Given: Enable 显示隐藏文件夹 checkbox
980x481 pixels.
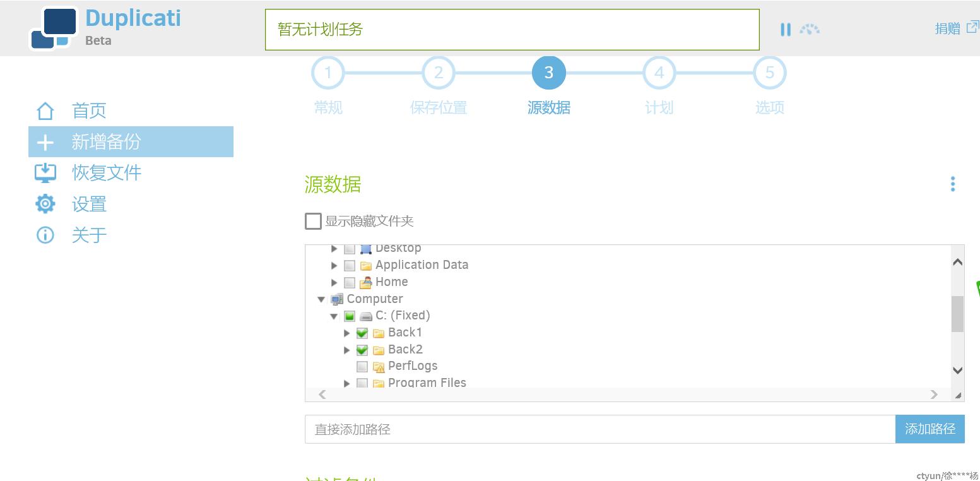Looking at the screenshot, I should [x=313, y=221].
